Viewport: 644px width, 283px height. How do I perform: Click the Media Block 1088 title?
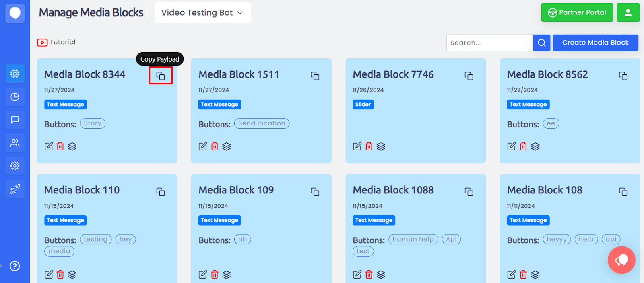(393, 190)
